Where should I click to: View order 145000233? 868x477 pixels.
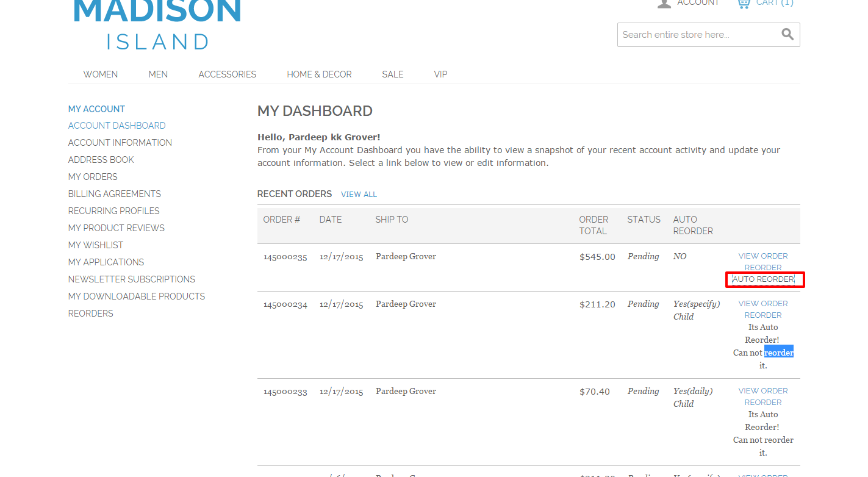point(763,391)
